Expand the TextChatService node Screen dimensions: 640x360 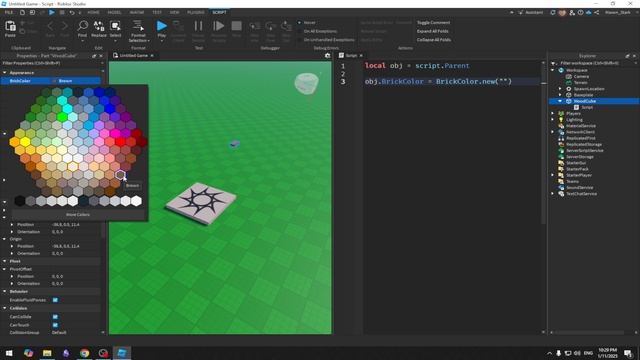553,193
